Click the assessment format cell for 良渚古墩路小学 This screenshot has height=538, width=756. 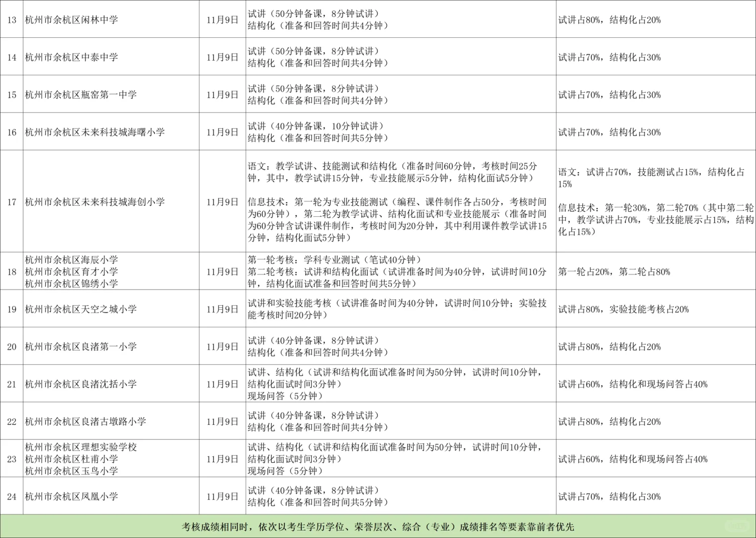[401, 421]
